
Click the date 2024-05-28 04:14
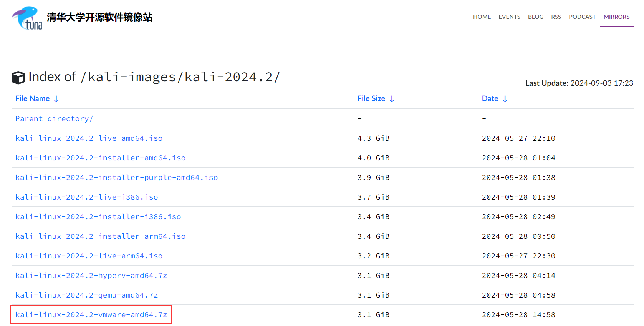coord(519,276)
